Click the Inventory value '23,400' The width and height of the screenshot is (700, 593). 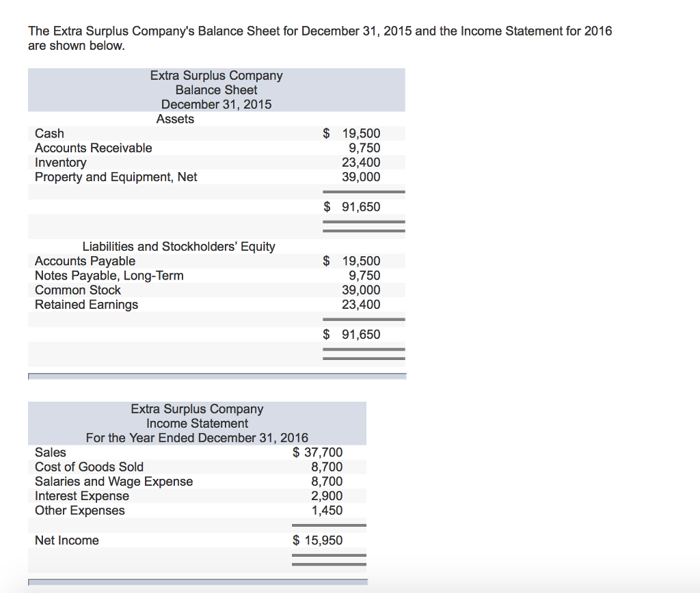(x=361, y=163)
